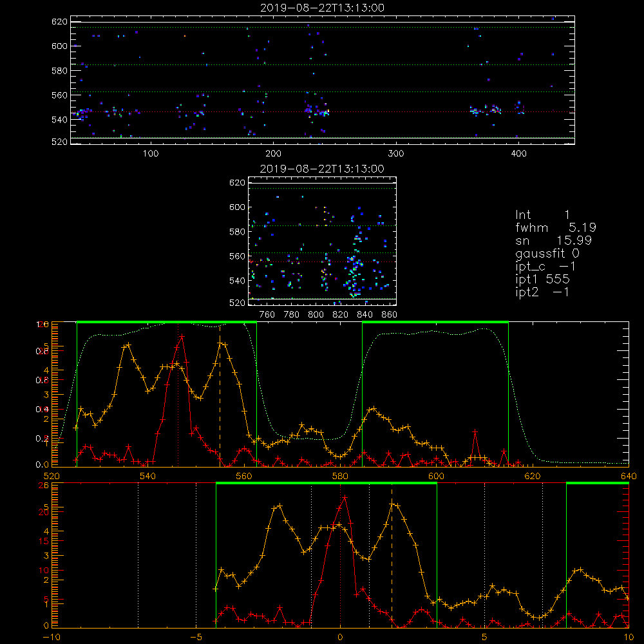644x644 pixels.
Task: Click x-axis label 540 of the upper profile plot
Action: [x=148, y=477]
